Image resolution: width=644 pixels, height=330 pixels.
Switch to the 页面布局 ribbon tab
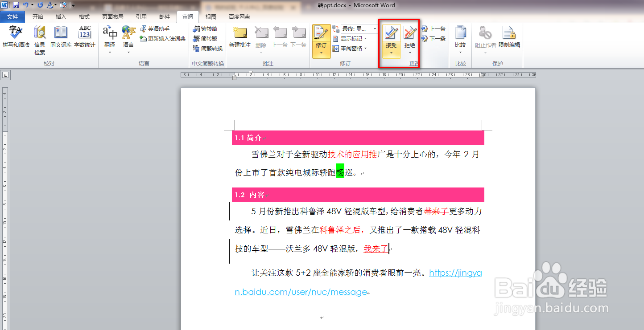pyautogui.click(x=113, y=16)
